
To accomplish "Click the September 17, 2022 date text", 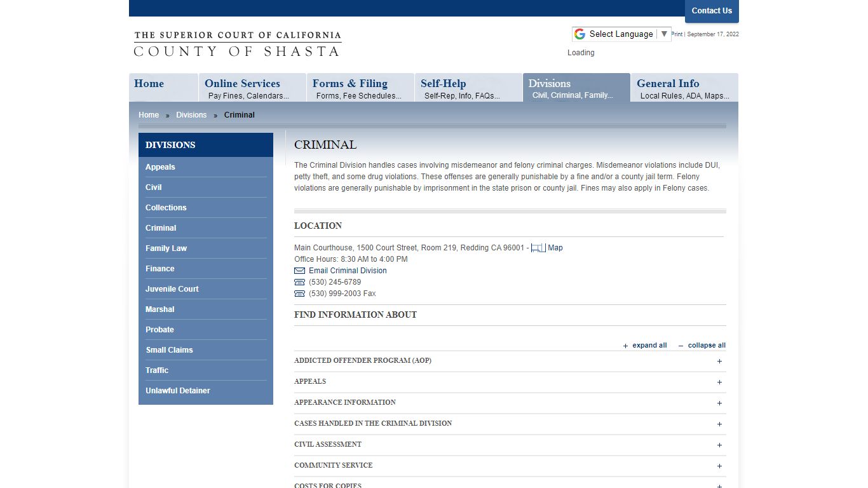I will click(x=713, y=34).
